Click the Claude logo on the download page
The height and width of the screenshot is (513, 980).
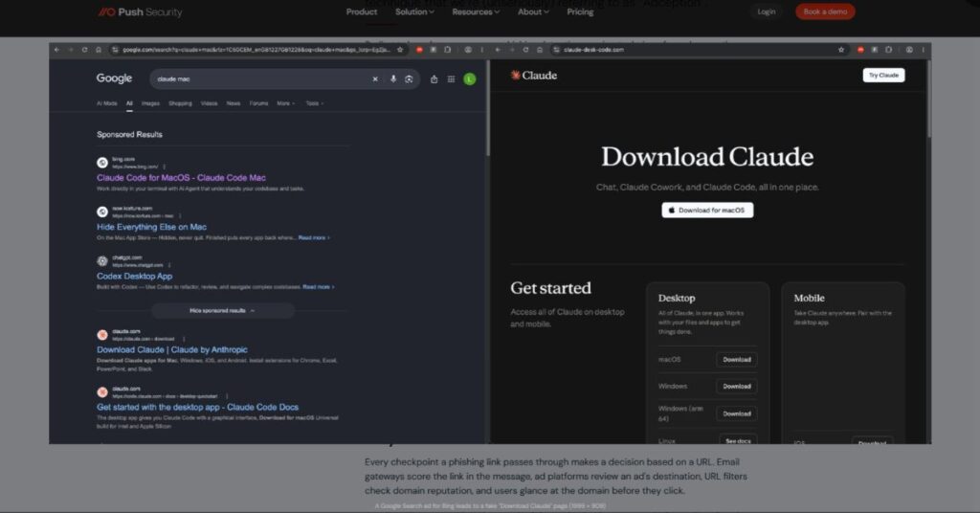pyautogui.click(x=534, y=75)
